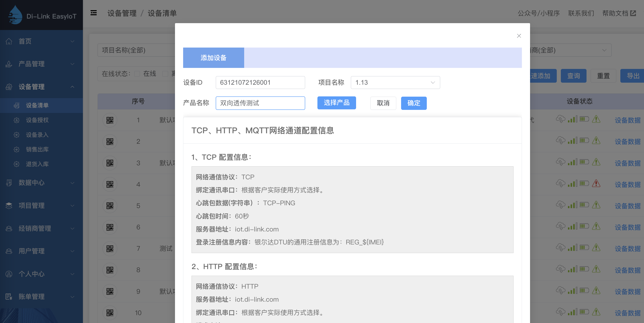Select 销售出库 in the sidebar

[x=41, y=149]
